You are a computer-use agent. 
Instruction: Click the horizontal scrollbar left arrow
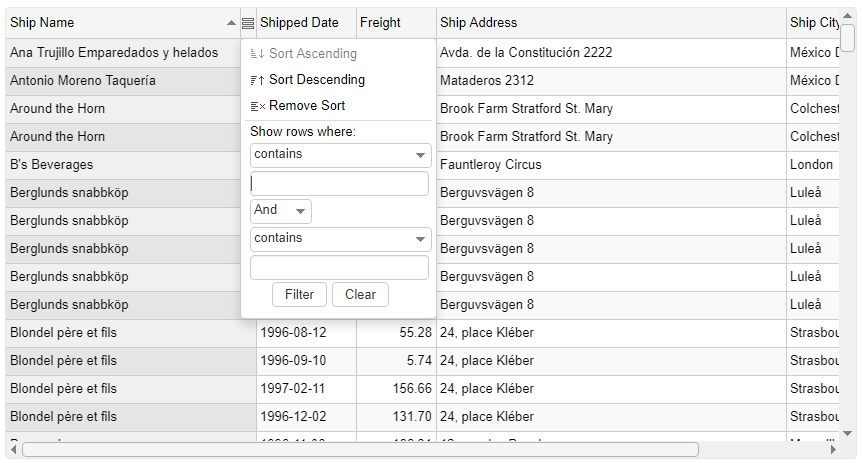pyautogui.click(x=14, y=450)
